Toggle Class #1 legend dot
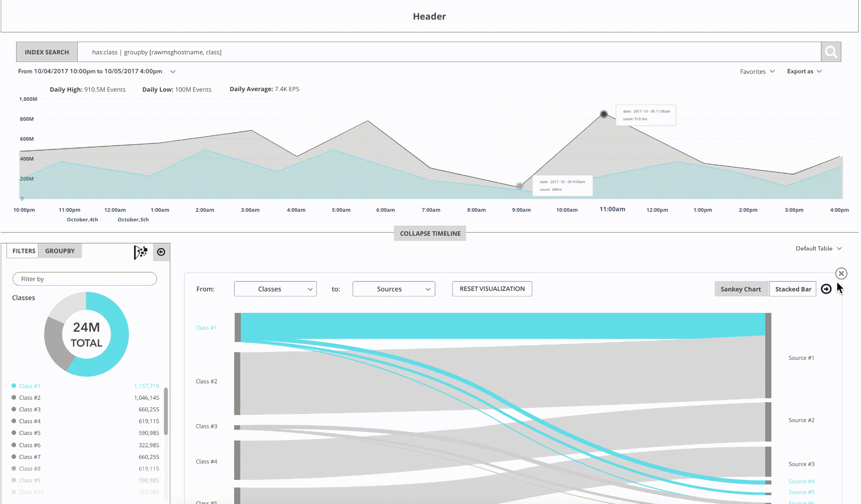 [x=14, y=386]
